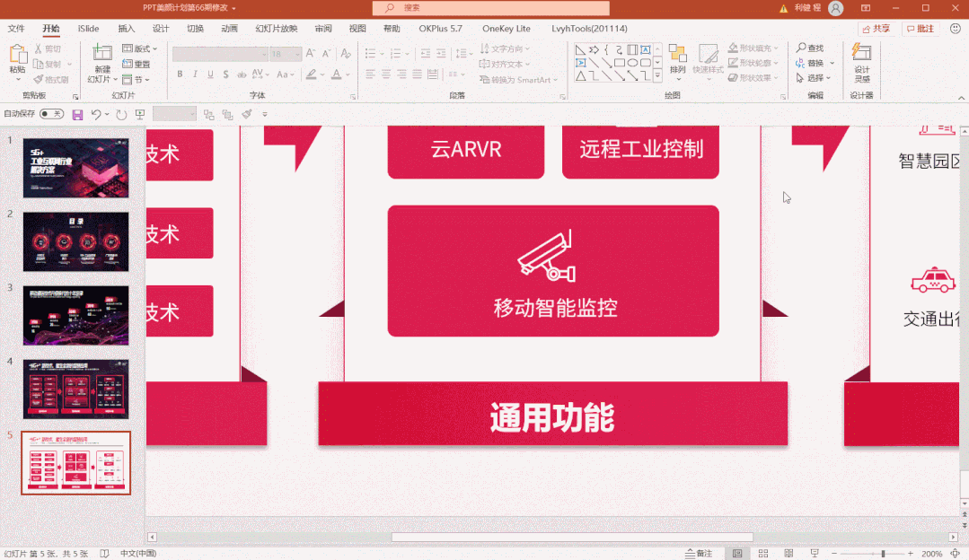Viewport: 969px width, 560px height.
Task: Click the Slide Sorter view icon in status bar
Action: [762, 552]
